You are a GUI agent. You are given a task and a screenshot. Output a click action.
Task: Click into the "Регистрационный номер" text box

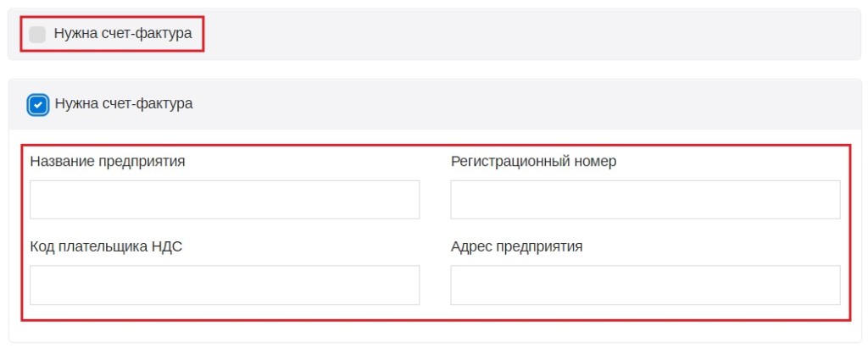645,200
